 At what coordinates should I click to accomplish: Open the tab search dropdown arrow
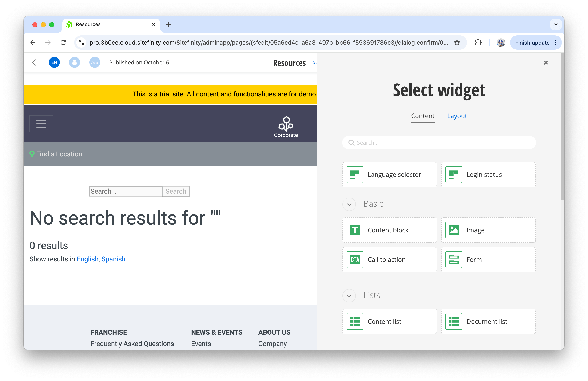point(556,24)
